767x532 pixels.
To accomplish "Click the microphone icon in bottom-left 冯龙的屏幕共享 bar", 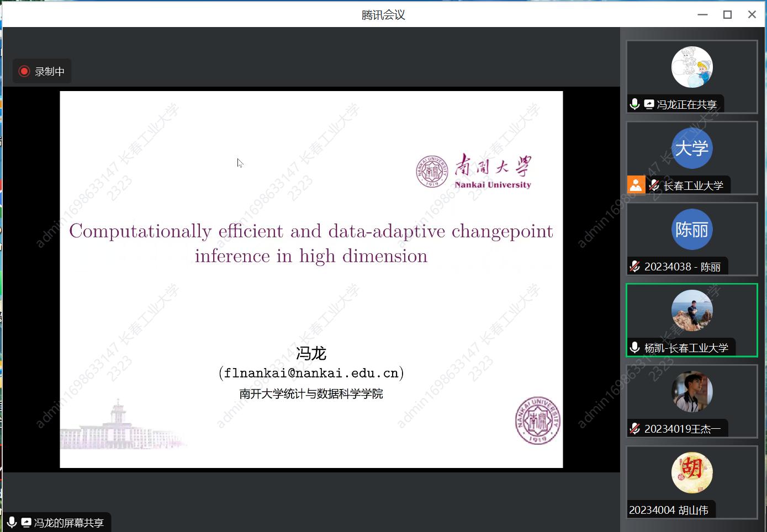I will pyautogui.click(x=12, y=522).
